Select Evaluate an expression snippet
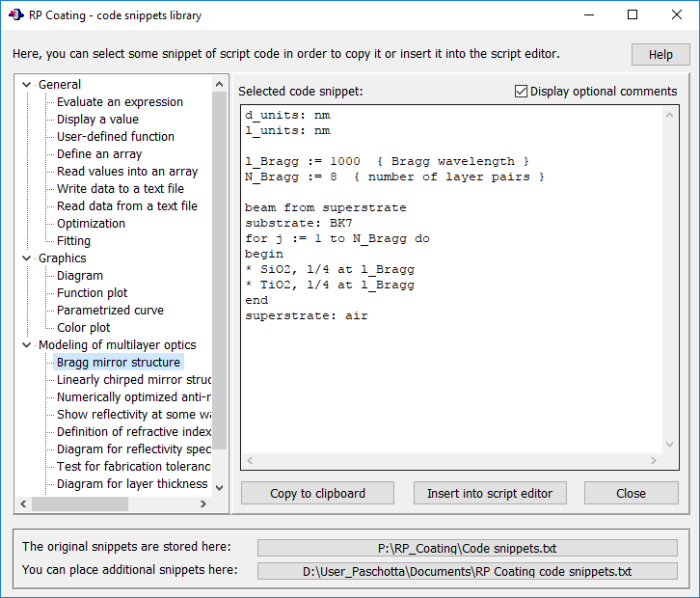700x598 pixels. pyautogui.click(x=120, y=102)
